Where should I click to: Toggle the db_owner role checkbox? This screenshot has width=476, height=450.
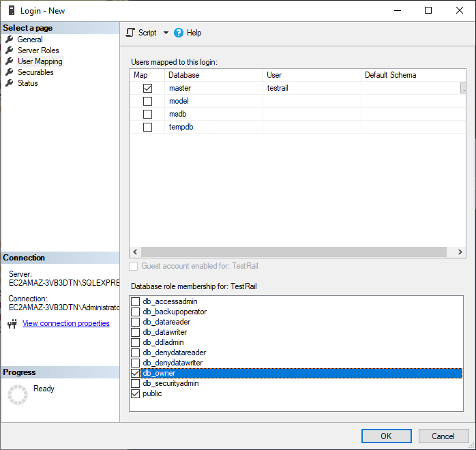coord(135,373)
